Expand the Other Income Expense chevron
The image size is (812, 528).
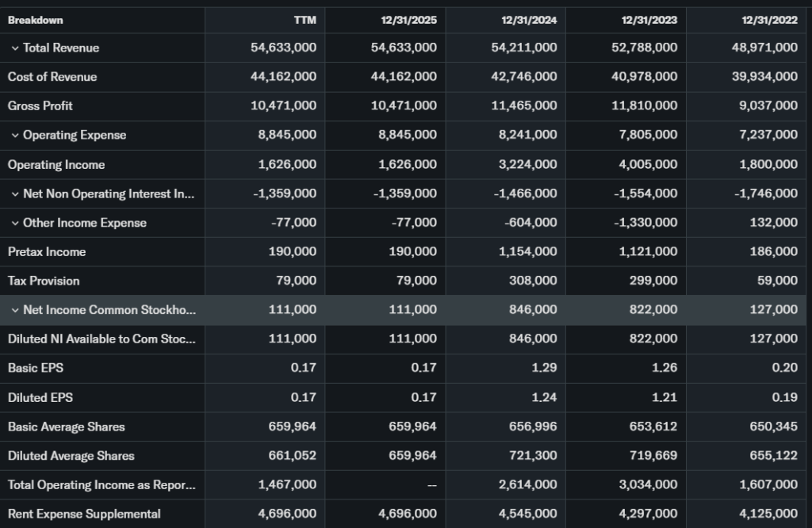15,223
